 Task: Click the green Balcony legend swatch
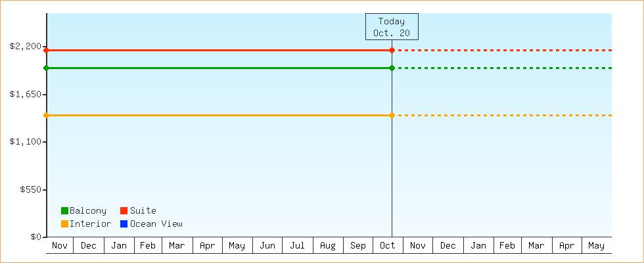64,211
